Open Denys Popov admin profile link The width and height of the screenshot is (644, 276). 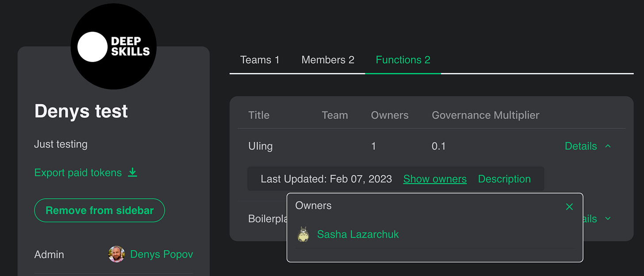161,254
